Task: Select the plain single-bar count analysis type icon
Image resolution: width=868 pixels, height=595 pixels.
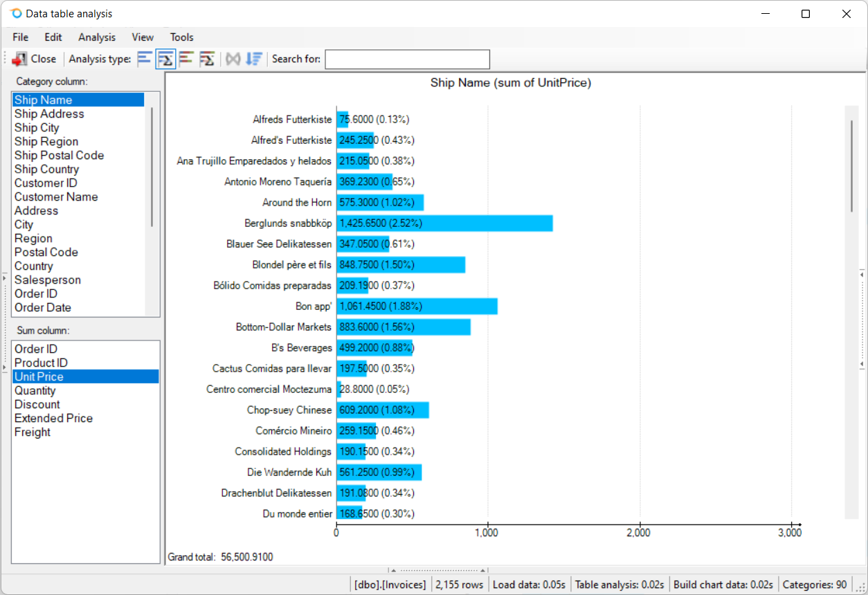Action: pos(144,59)
